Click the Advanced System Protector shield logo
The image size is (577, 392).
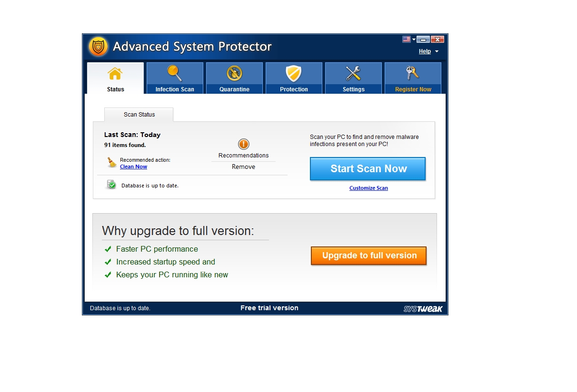[98, 47]
